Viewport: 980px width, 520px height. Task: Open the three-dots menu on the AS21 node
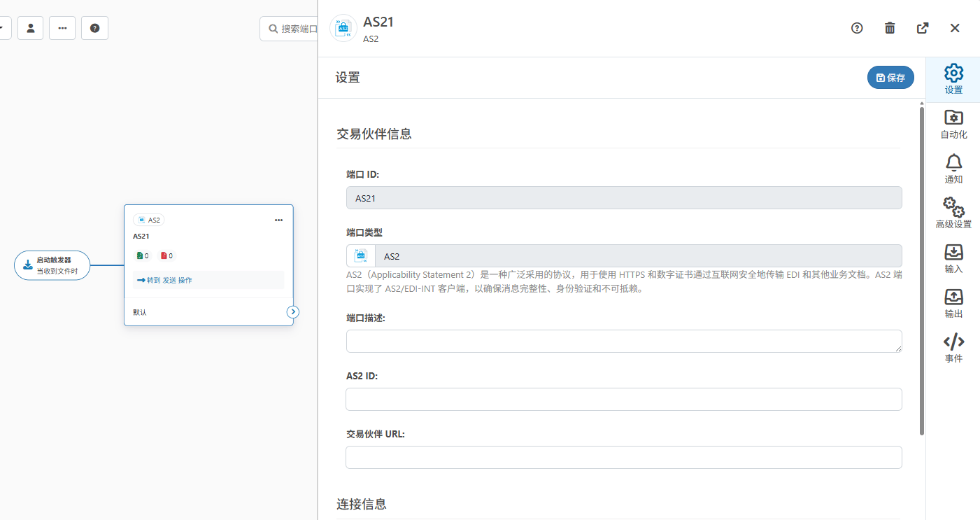pyautogui.click(x=278, y=220)
